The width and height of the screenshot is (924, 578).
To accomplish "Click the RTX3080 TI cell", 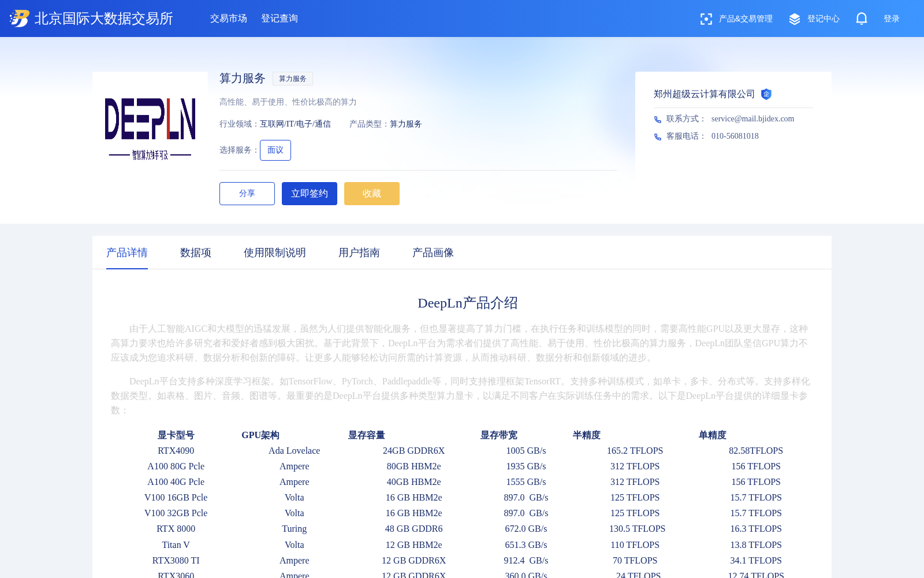I will (x=176, y=561).
